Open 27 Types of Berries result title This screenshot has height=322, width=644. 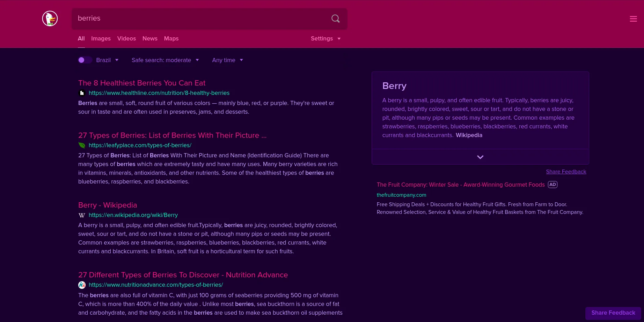[x=173, y=135]
